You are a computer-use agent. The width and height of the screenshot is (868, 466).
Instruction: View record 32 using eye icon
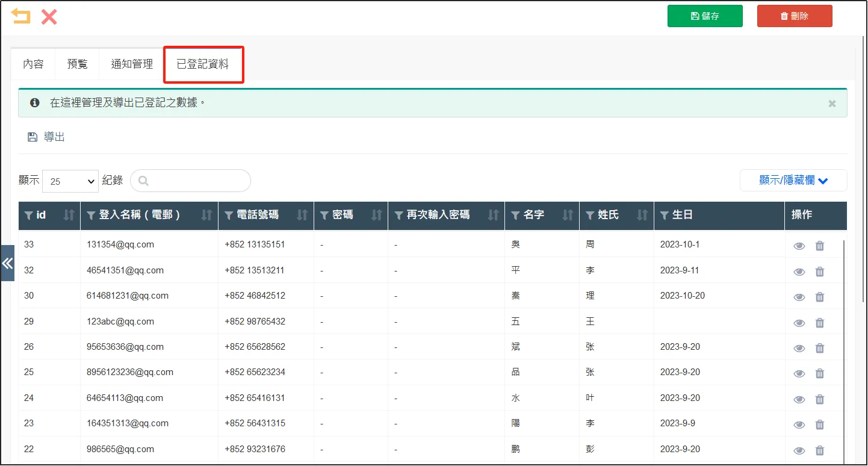[x=799, y=272]
